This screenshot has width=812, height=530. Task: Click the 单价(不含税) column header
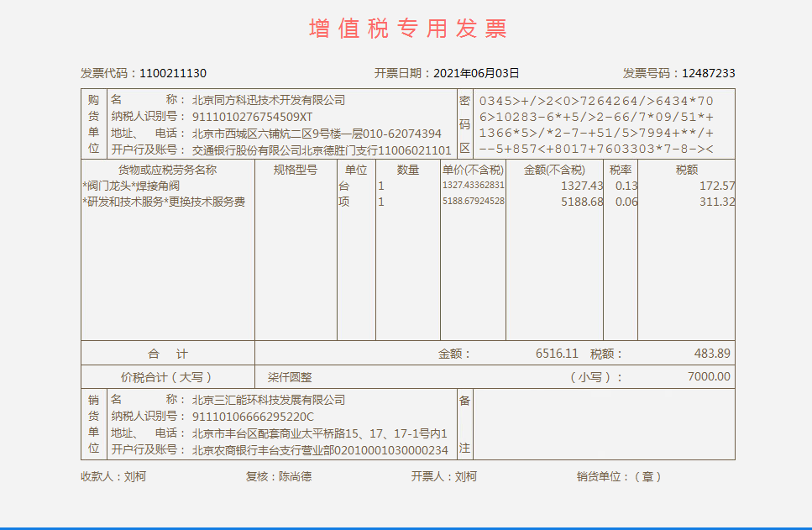pyautogui.click(x=473, y=170)
